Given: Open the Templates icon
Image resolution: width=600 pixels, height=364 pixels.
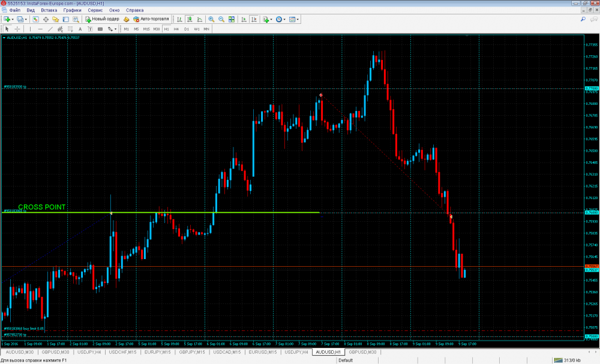Looking at the screenshot, I should coord(292,19).
